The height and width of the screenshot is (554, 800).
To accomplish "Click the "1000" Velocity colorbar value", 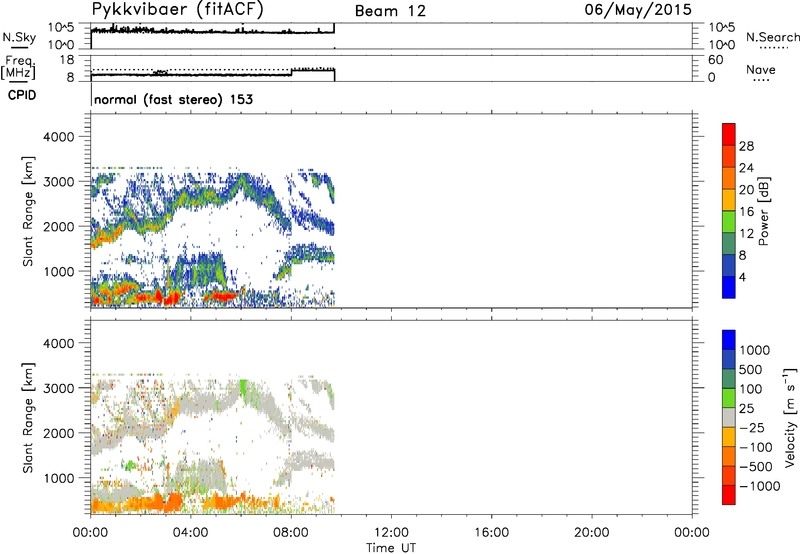I will tap(754, 350).
